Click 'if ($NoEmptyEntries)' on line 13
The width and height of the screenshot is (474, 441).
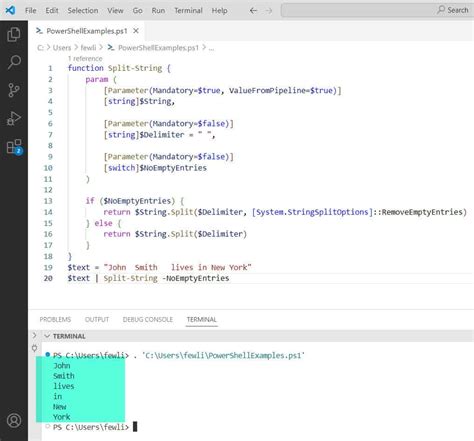(x=130, y=201)
